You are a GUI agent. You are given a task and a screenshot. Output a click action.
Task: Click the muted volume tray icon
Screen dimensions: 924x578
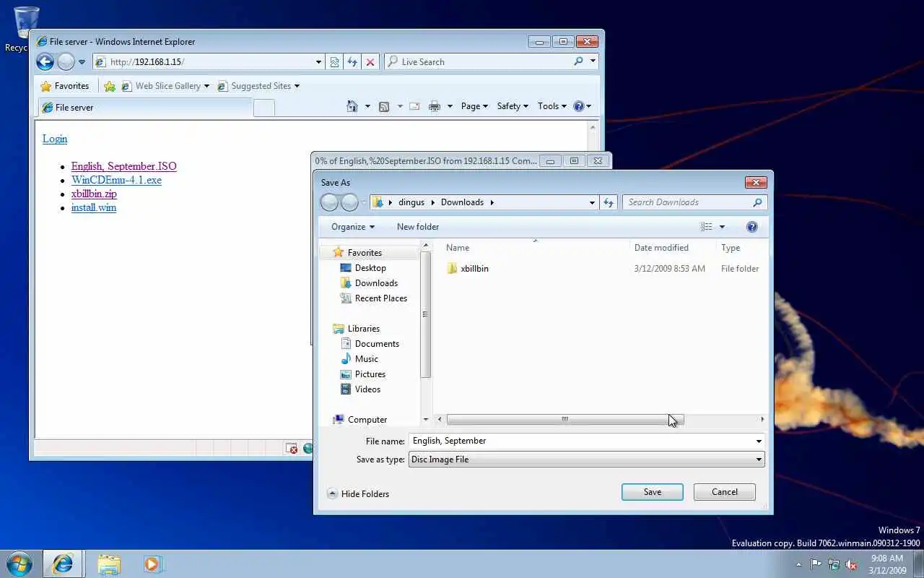pyautogui.click(x=852, y=564)
